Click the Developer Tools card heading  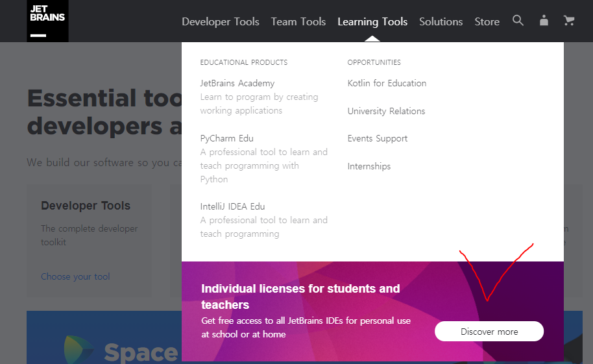[x=86, y=206]
